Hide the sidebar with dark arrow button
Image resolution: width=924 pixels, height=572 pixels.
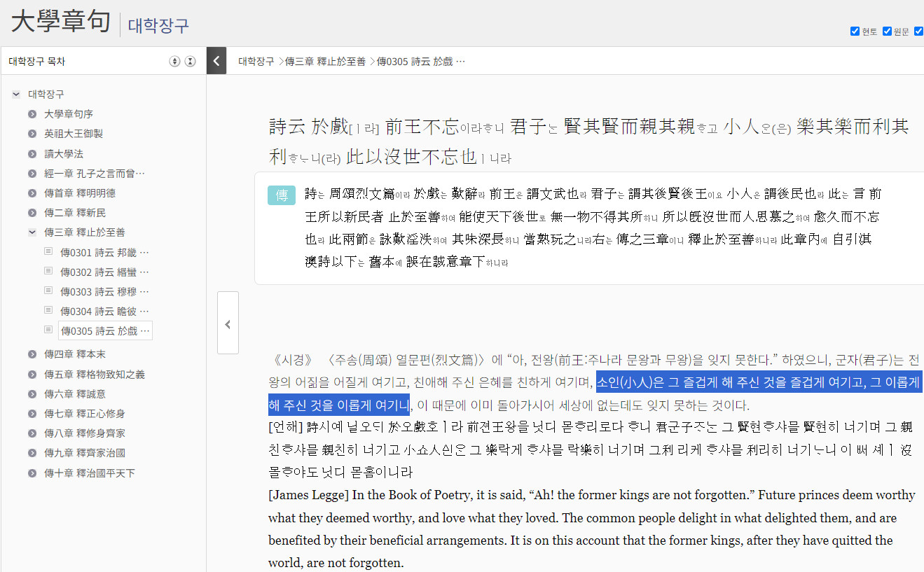[x=216, y=61]
